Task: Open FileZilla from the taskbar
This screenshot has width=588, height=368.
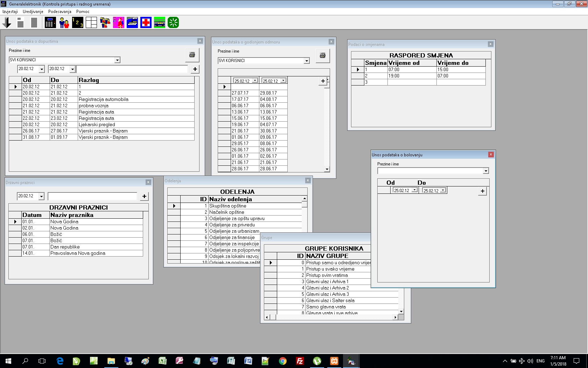Action: click(300, 361)
